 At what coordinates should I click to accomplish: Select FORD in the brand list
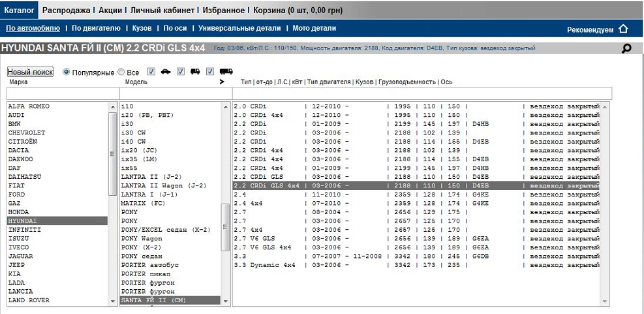pos(57,195)
